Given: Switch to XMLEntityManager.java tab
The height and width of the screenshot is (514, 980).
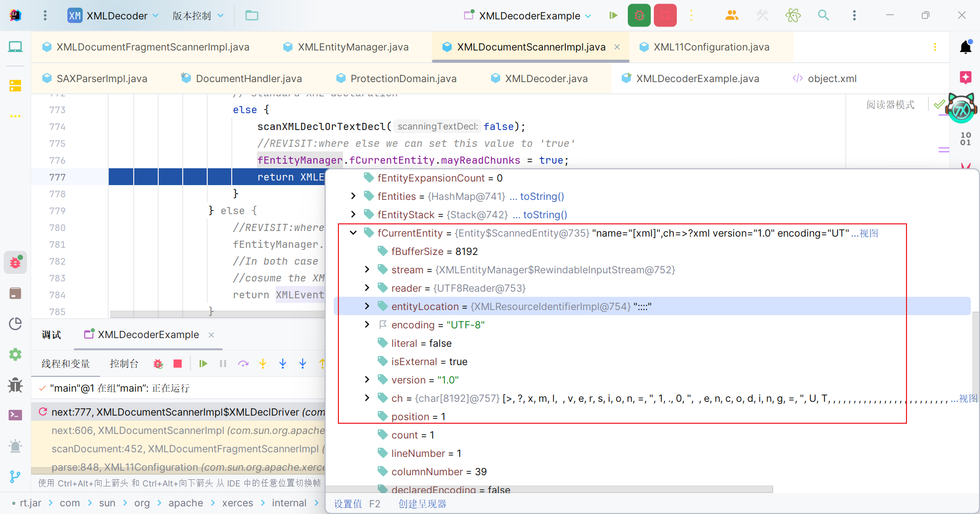Looking at the screenshot, I should point(346,47).
